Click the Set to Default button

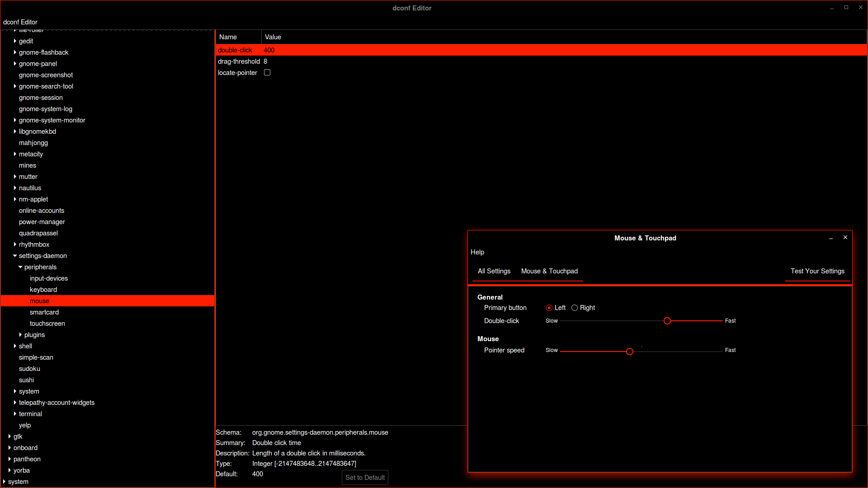[x=364, y=477]
